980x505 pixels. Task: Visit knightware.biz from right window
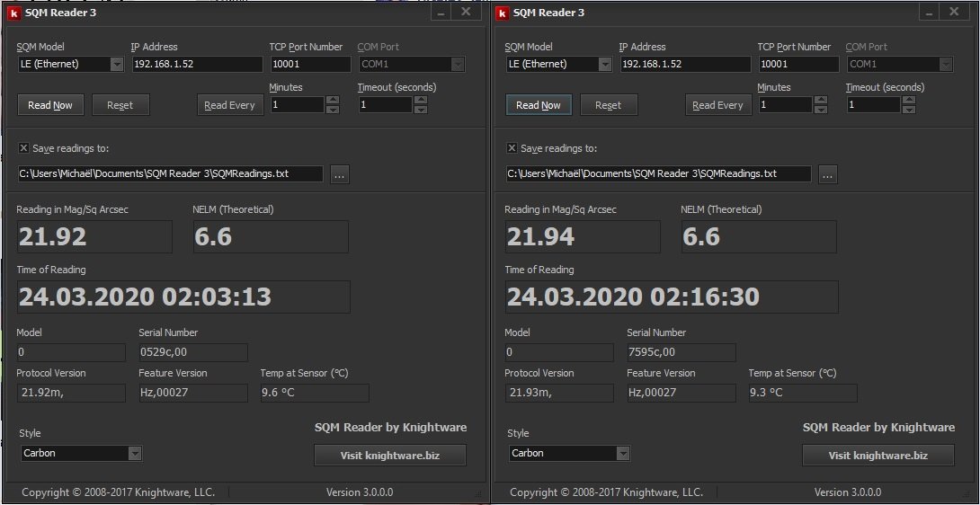click(x=878, y=455)
